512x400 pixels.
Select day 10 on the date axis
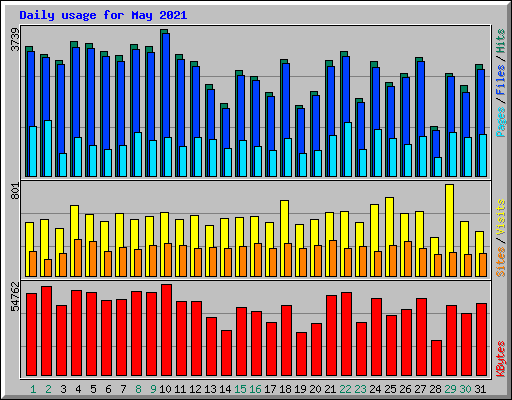(x=165, y=389)
